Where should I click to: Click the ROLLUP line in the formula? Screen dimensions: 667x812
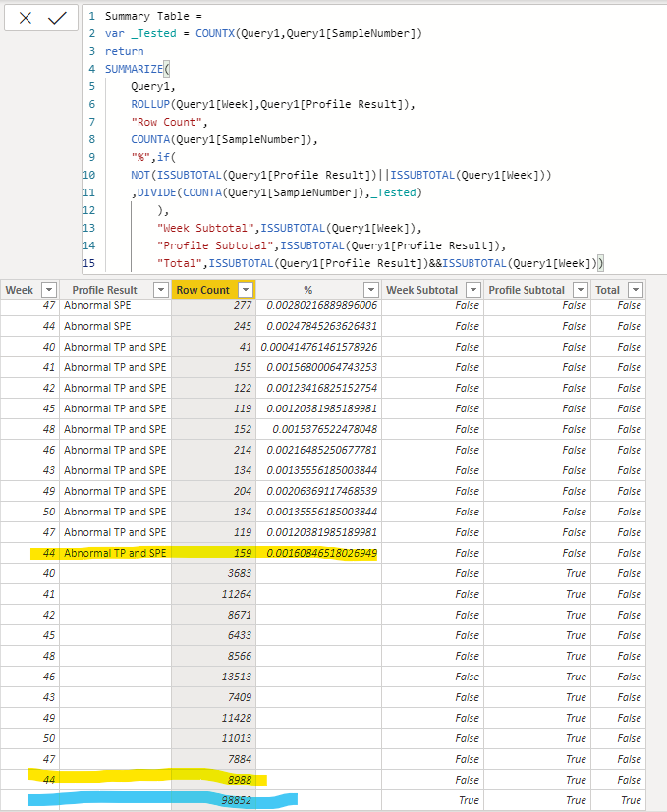point(273,104)
